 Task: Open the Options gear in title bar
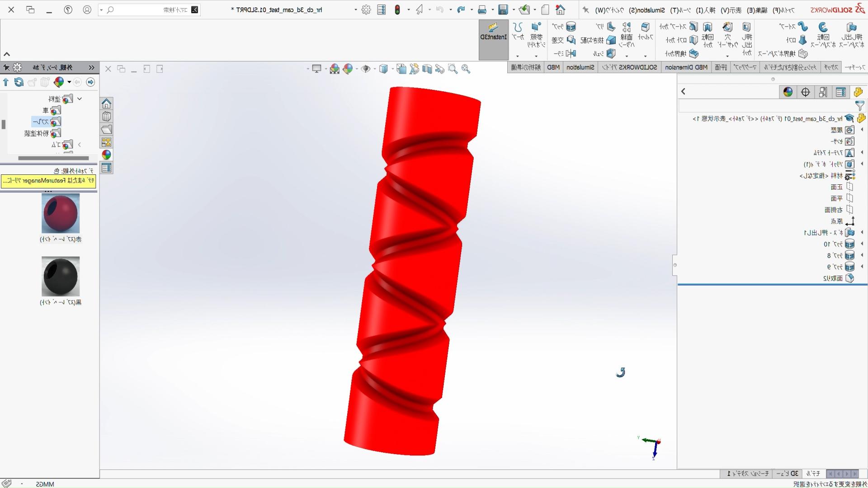[366, 9]
